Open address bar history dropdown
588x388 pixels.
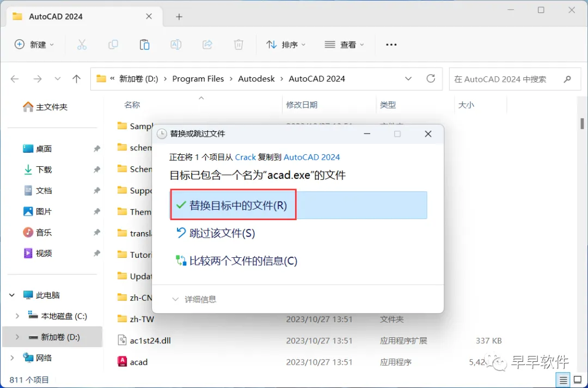(408, 79)
